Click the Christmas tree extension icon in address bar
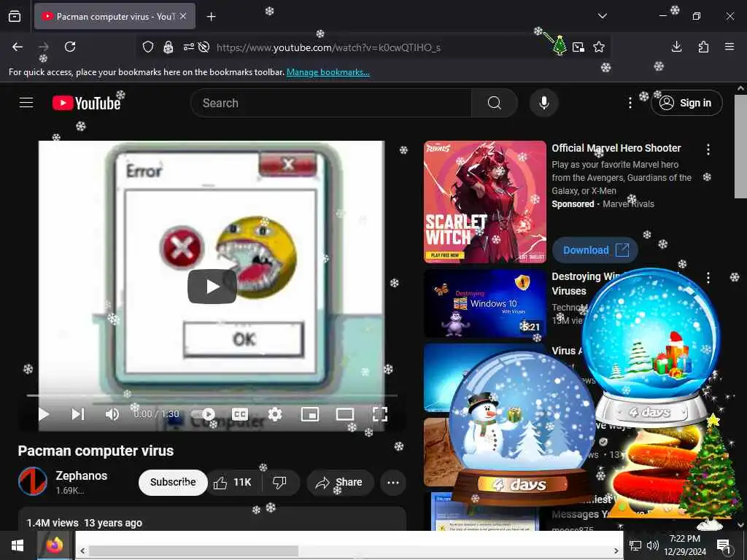The width and height of the screenshot is (747, 560). pos(560,46)
